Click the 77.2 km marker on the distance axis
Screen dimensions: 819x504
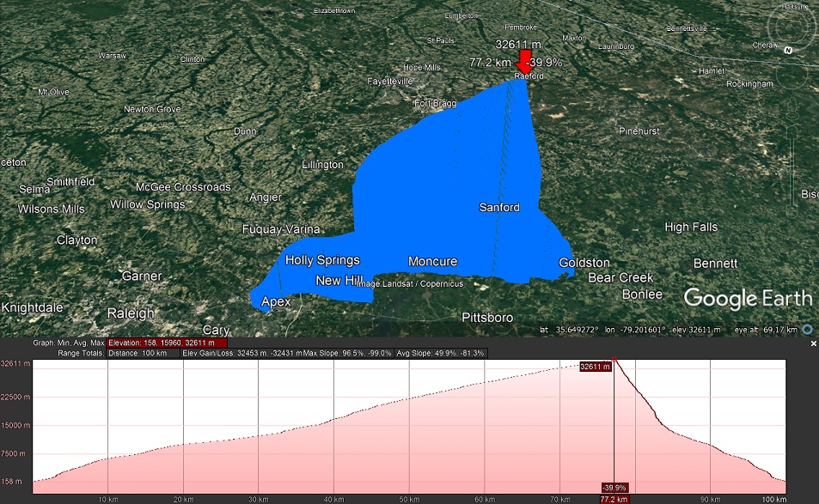(613, 499)
